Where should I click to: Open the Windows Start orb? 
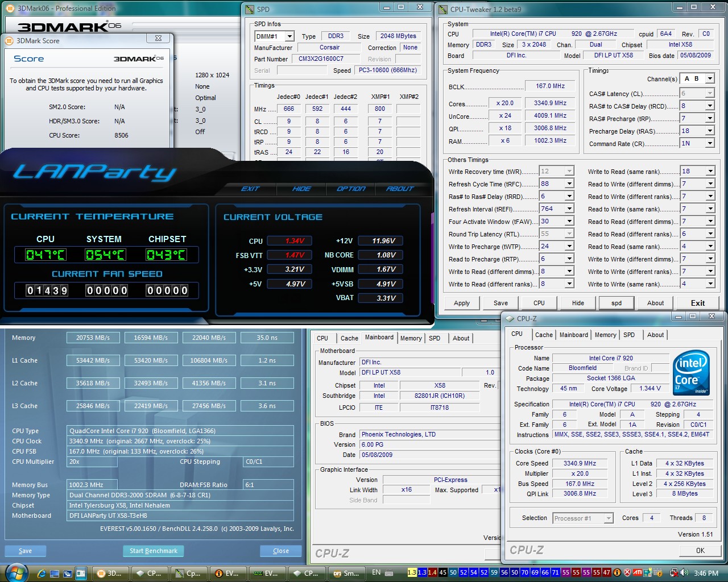[16, 572]
